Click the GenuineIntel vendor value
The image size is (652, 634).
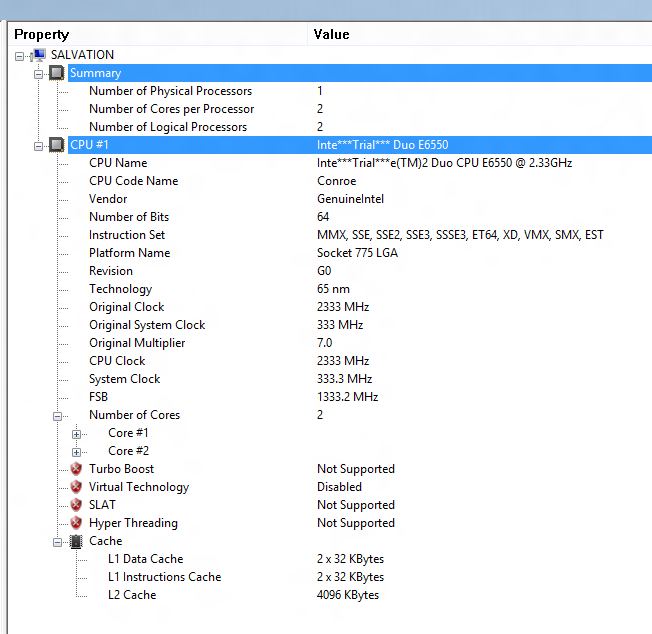click(x=350, y=199)
